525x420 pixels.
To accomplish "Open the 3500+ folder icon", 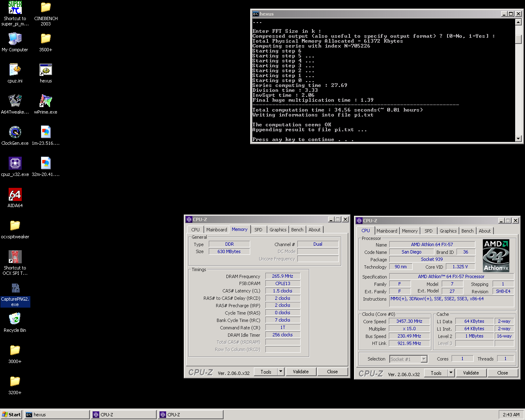I will (x=46, y=39).
